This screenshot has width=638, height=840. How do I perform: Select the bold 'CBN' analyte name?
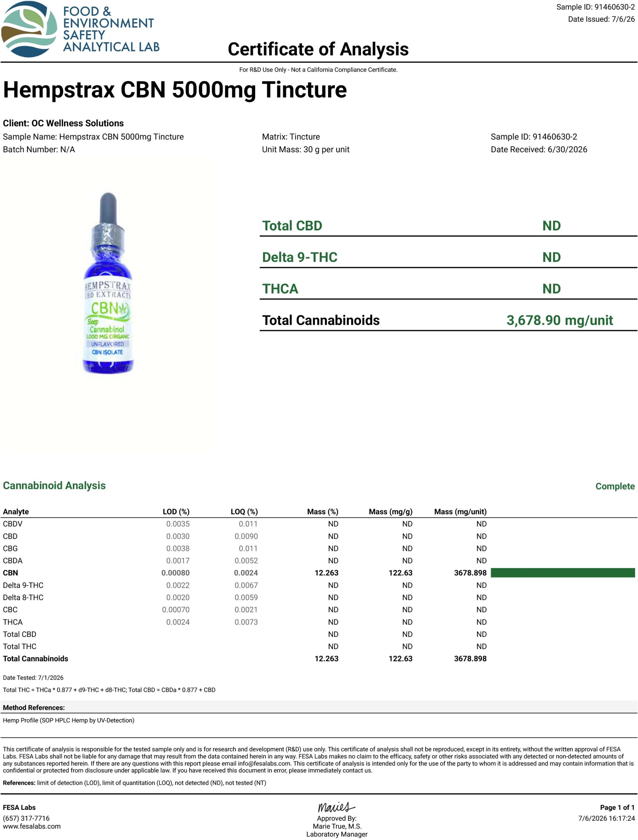coord(10,573)
